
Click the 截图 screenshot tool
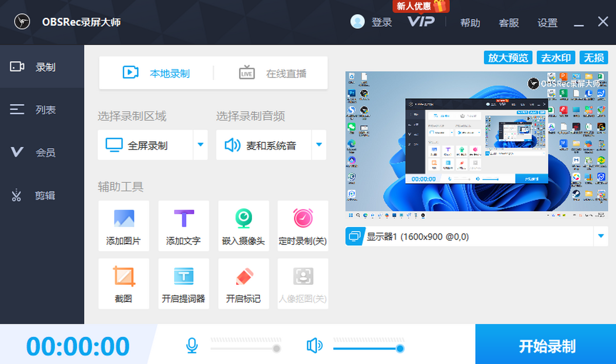tap(124, 284)
